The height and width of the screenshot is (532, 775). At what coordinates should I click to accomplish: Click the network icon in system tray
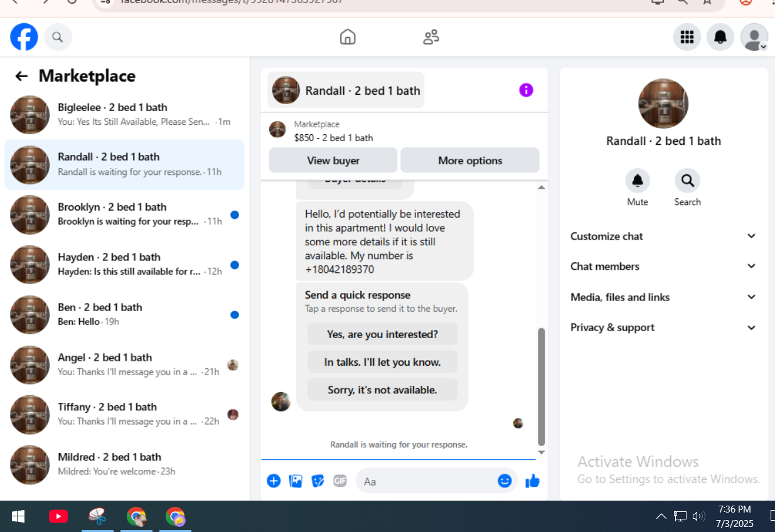pyautogui.click(x=680, y=516)
